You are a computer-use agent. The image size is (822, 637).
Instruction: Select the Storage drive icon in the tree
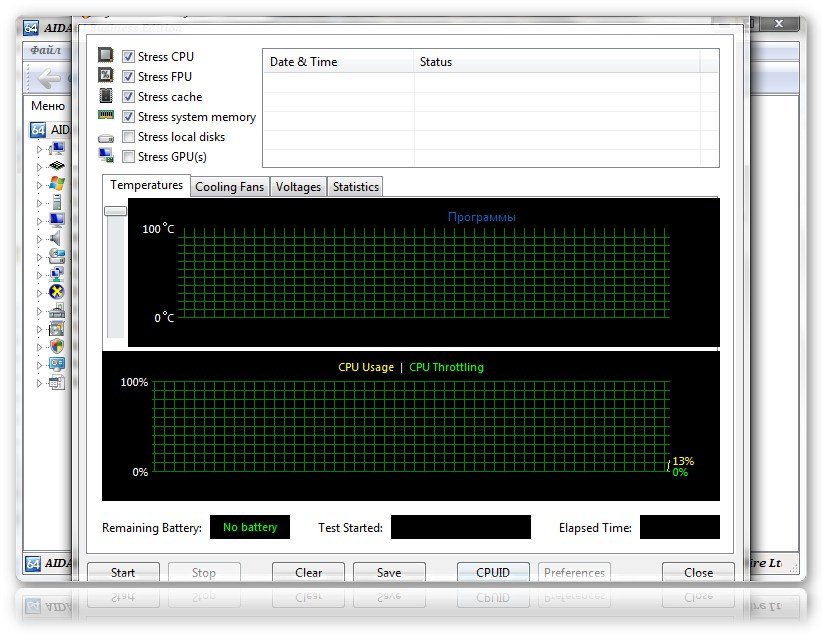point(57,256)
